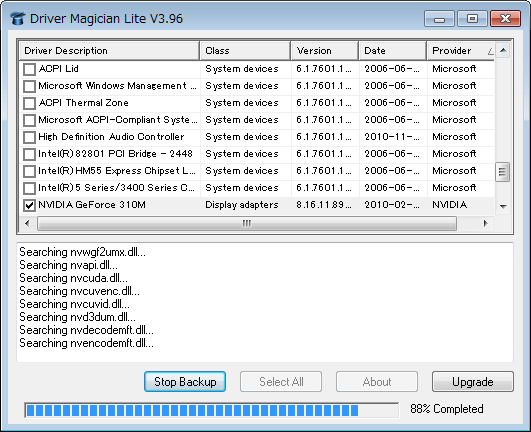531x432 pixels.
Task: Check the ACPI Lid checkbox
Action: click(29, 69)
